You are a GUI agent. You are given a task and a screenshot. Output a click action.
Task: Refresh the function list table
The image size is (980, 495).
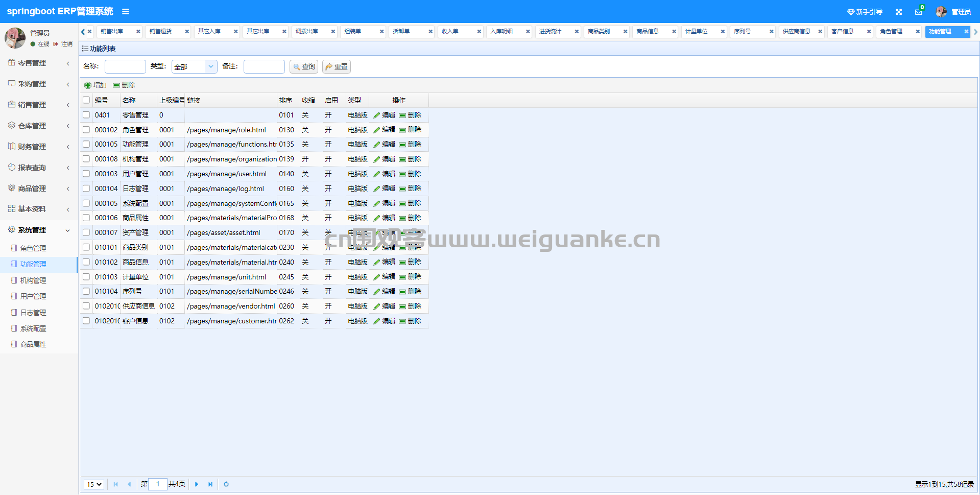[x=226, y=484]
